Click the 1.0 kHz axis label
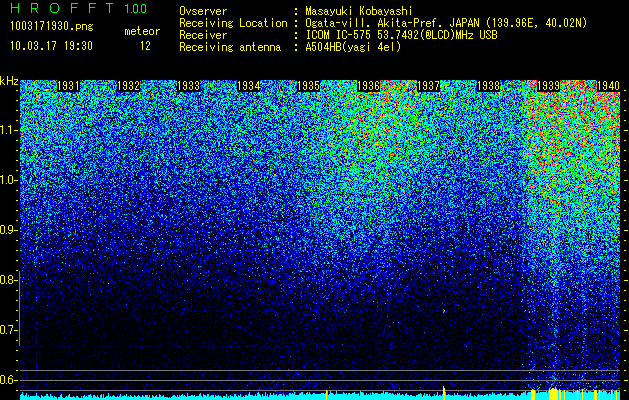Image resolution: width=629 pixels, height=400 pixels. (x=7, y=180)
